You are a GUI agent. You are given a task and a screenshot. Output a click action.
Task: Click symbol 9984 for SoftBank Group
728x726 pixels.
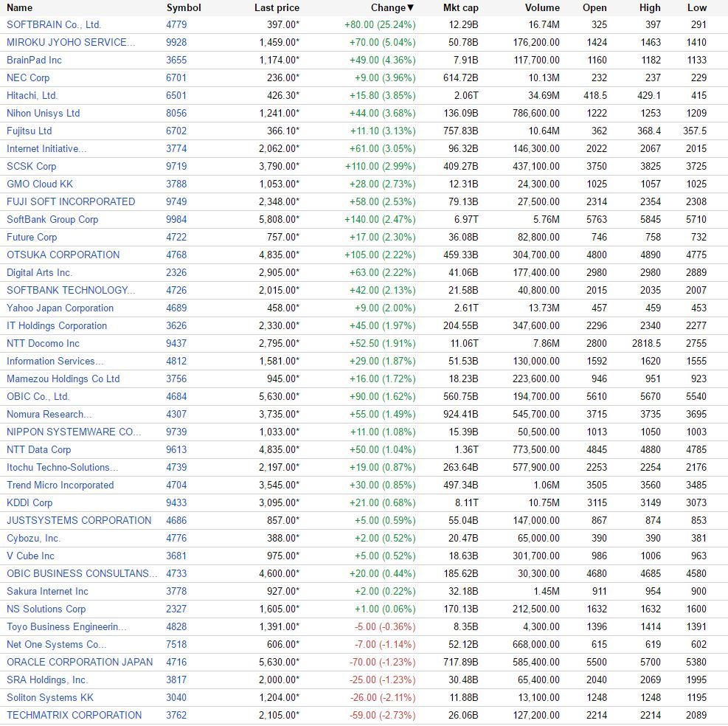pyautogui.click(x=176, y=219)
